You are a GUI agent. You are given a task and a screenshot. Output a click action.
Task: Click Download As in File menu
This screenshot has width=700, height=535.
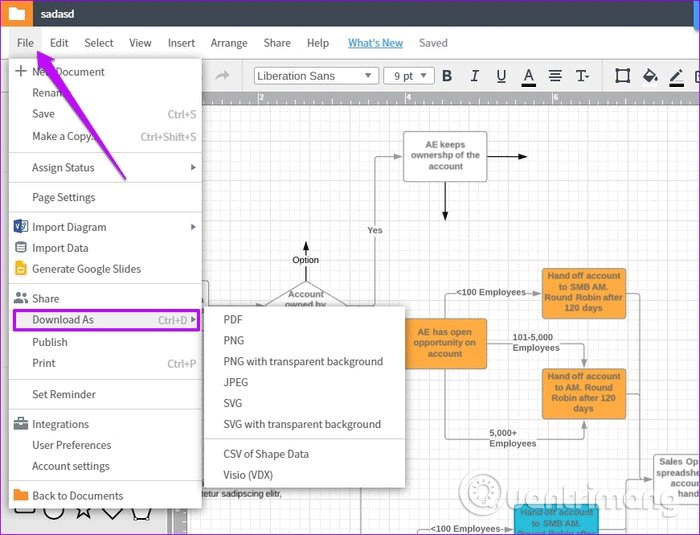(x=106, y=320)
